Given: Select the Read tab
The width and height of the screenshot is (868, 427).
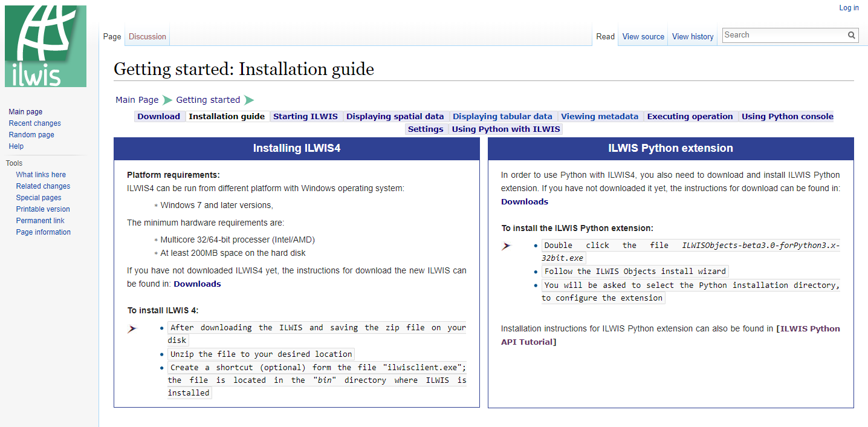Looking at the screenshot, I should point(605,36).
